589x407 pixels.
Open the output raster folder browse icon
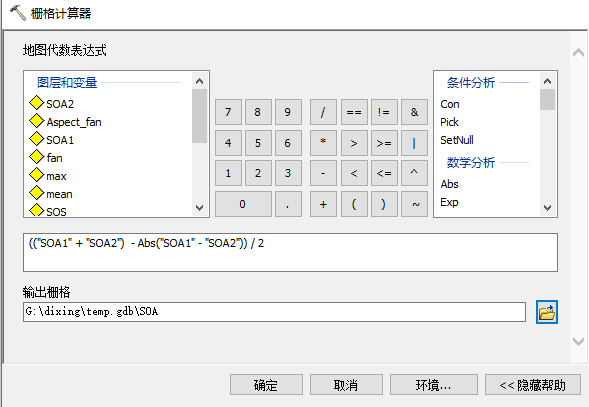(x=547, y=312)
